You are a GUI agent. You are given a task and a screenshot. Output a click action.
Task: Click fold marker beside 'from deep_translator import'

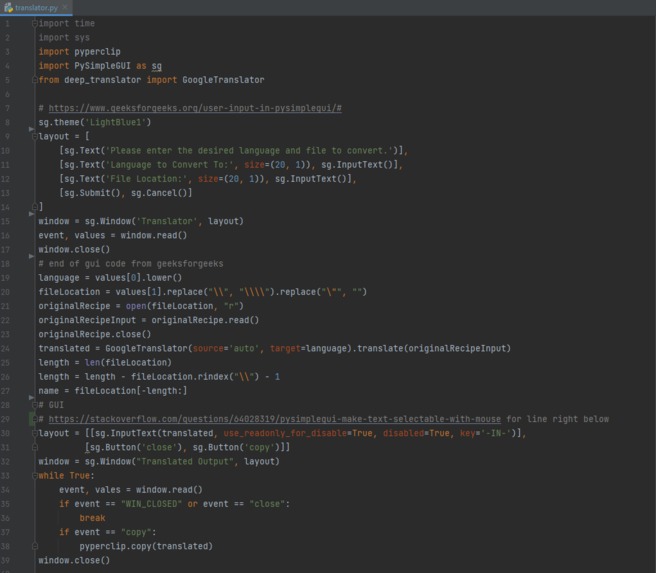(35, 80)
